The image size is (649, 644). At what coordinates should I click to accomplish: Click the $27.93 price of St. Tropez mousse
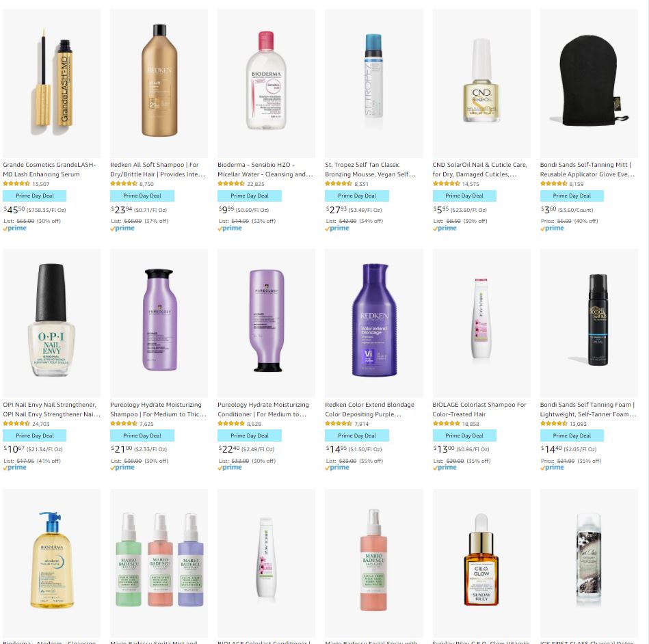click(336, 209)
